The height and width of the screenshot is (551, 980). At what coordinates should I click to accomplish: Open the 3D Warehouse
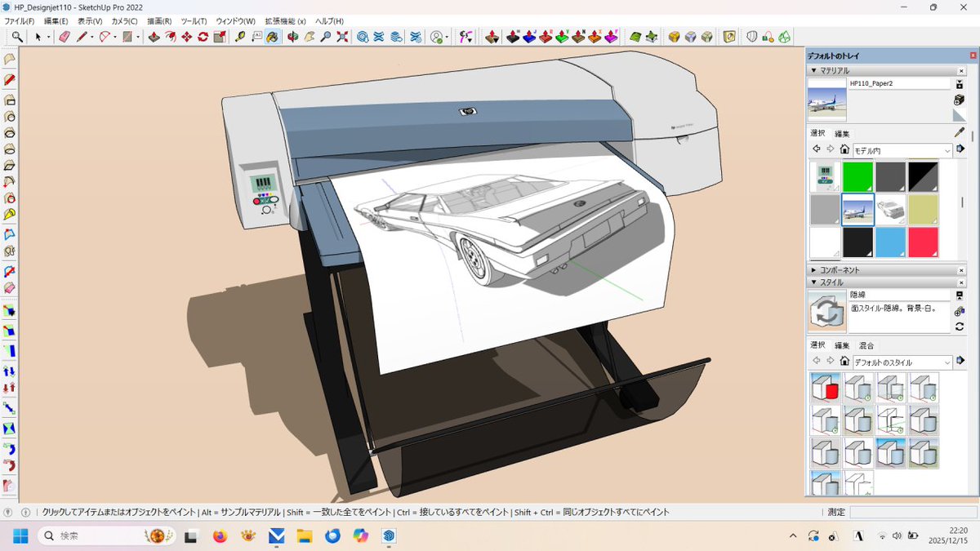[x=363, y=36]
